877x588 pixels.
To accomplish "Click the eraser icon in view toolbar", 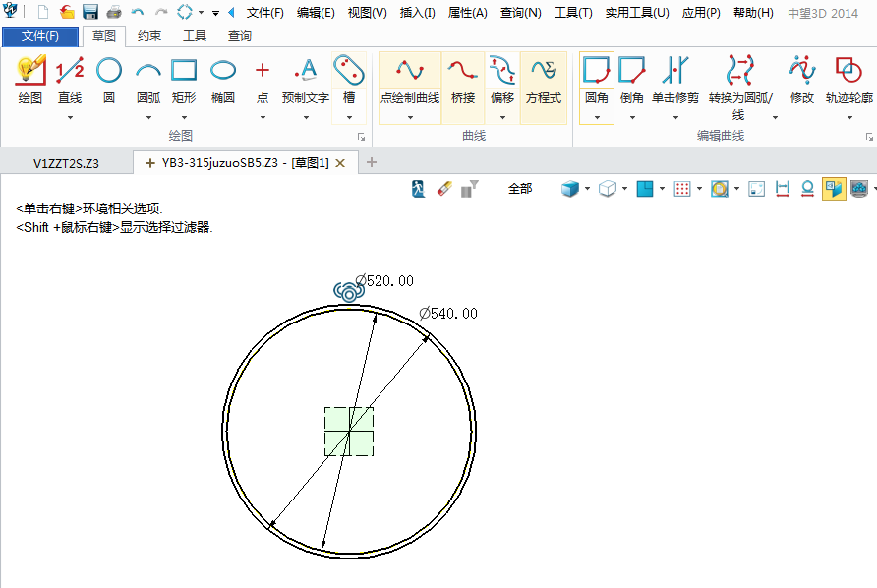I will [x=442, y=188].
